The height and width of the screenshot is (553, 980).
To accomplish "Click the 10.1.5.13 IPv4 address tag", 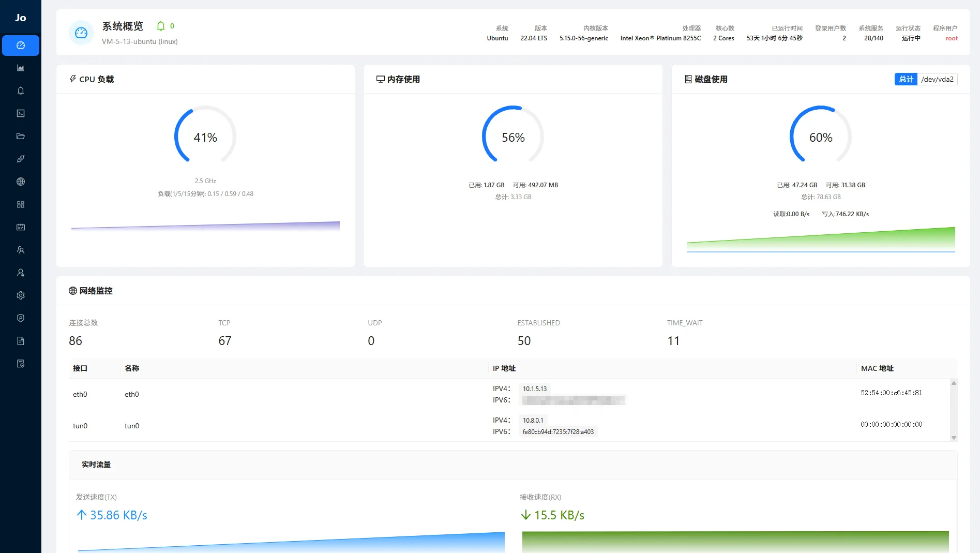I will [534, 389].
